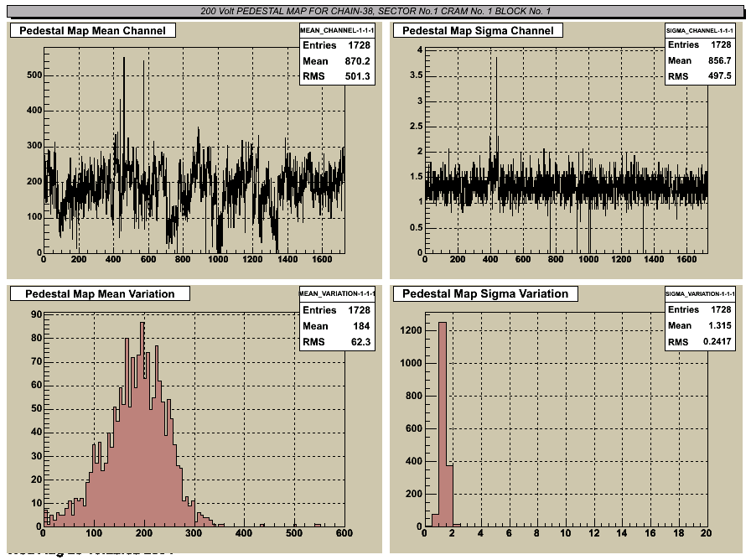Click the Entries 1728 row in SIGMA_VARIATION stats

[x=700, y=309]
